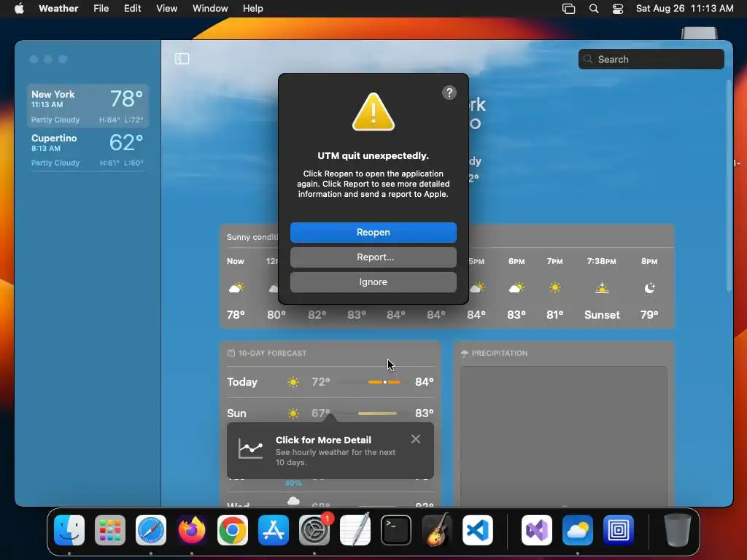The image size is (747, 560).
Task: Open App Store from the Dock
Action: click(x=274, y=530)
